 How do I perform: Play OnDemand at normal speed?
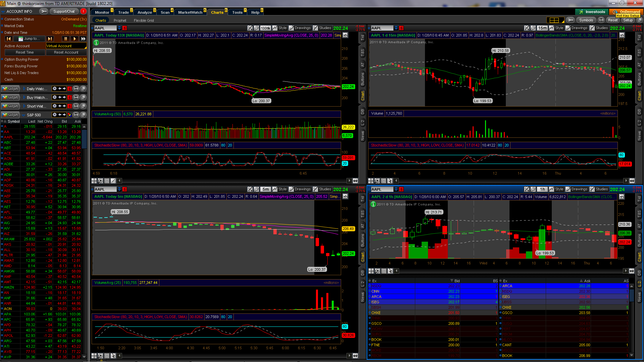pyautogui.click(x=74, y=39)
